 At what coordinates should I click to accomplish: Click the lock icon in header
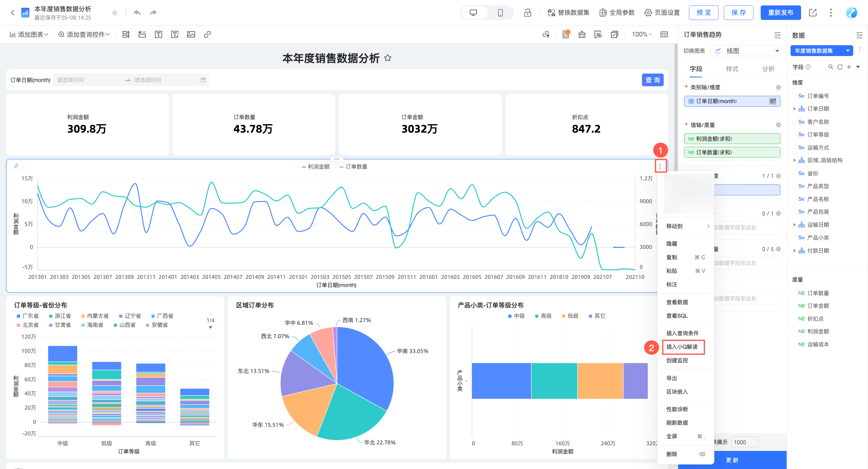527,13
